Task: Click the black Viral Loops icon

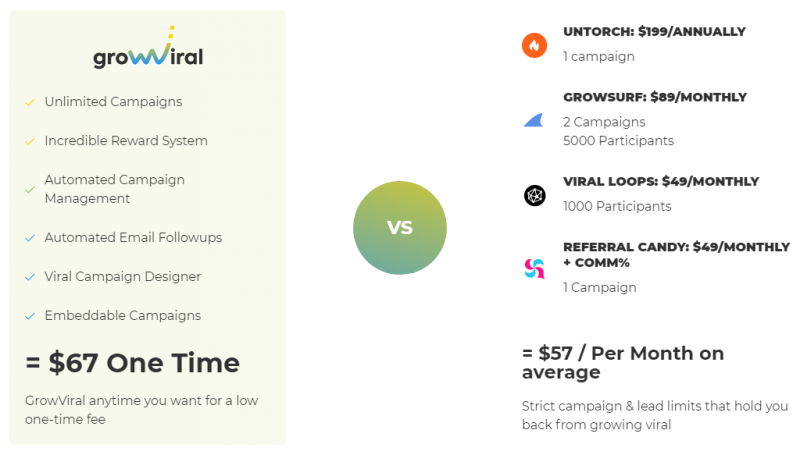Action: tap(535, 195)
